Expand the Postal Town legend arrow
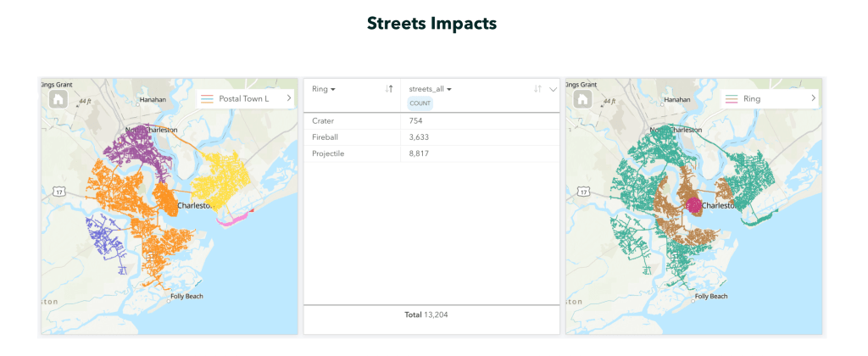The width and height of the screenshot is (868, 356). tap(289, 99)
